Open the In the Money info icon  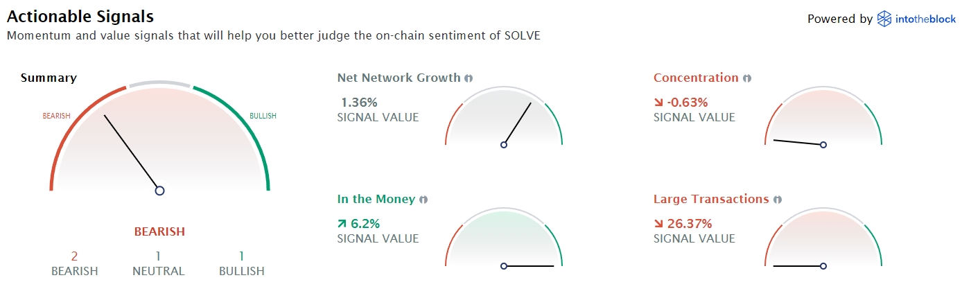pos(423,200)
